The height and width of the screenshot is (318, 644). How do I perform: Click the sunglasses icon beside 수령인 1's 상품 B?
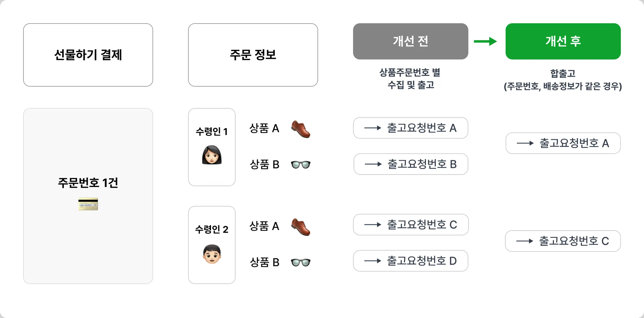pyautogui.click(x=301, y=165)
